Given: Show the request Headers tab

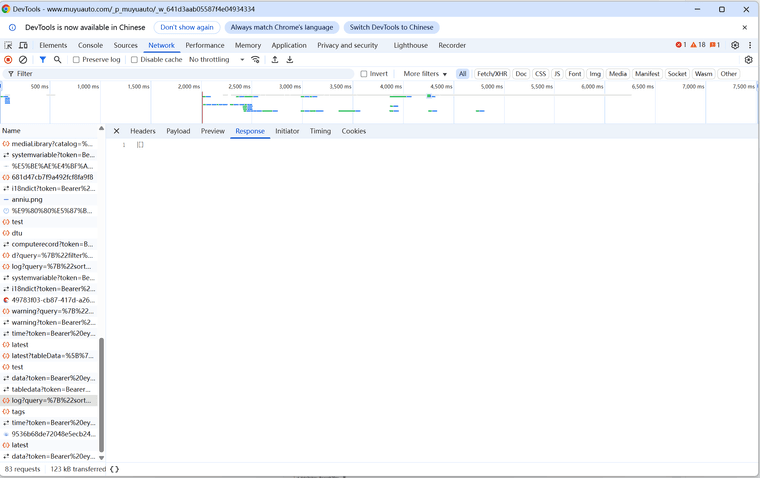Looking at the screenshot, I should pyautogui.click(x=143, y=131).
